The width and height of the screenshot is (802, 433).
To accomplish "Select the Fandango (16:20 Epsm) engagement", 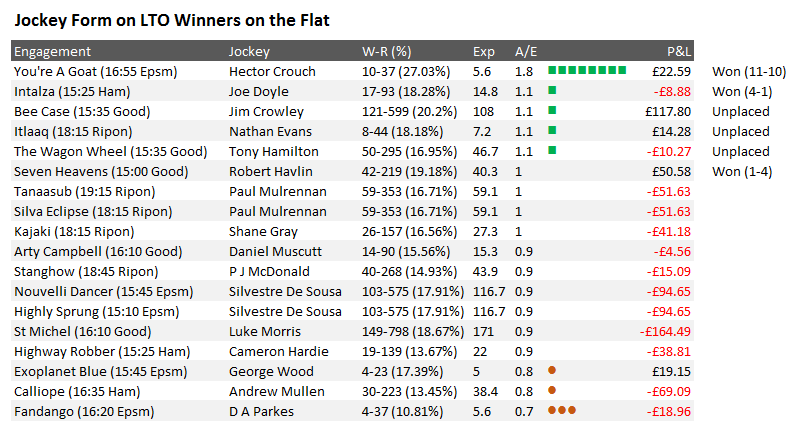I will point(84,412).
